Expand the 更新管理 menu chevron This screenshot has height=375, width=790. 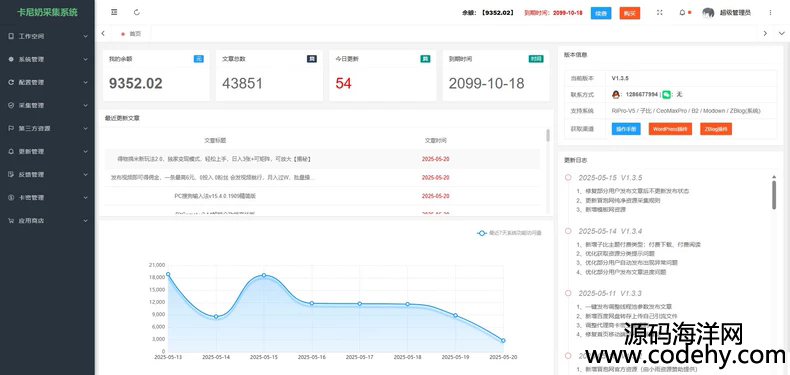(x=86, y=151)
